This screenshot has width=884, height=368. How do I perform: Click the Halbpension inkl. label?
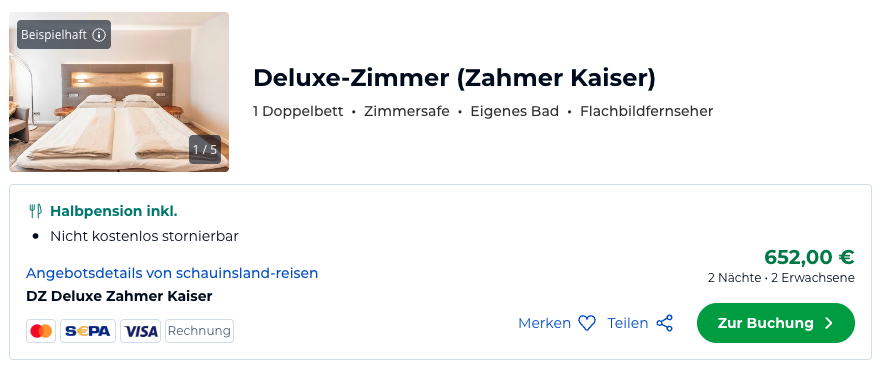tap(114, 211)
